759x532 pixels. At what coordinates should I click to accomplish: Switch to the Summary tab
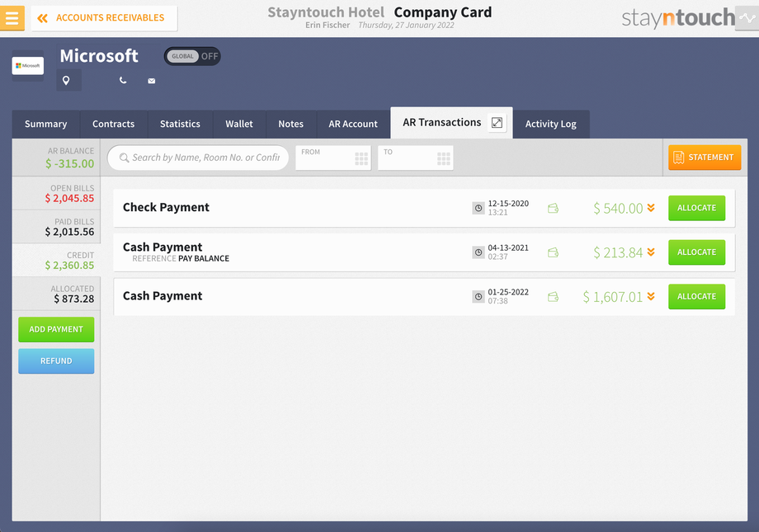[x=46, y=124]
